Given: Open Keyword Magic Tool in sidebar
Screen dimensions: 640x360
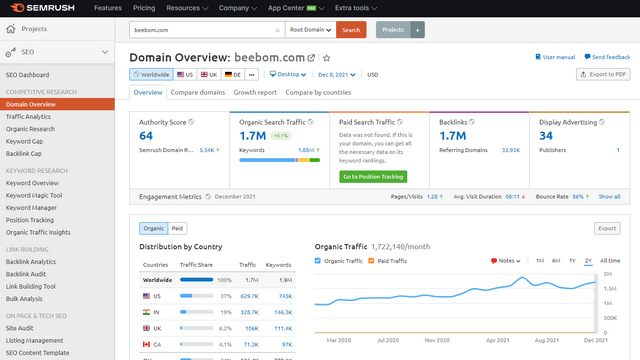Looking at the screenshot, I should pos(34,196).
